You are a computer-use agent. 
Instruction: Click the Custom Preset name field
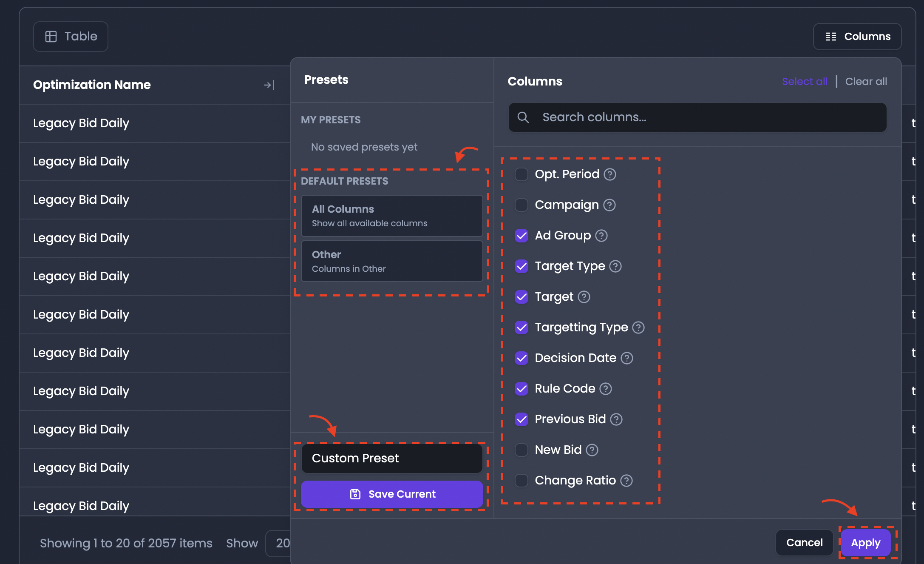(392, 459)
